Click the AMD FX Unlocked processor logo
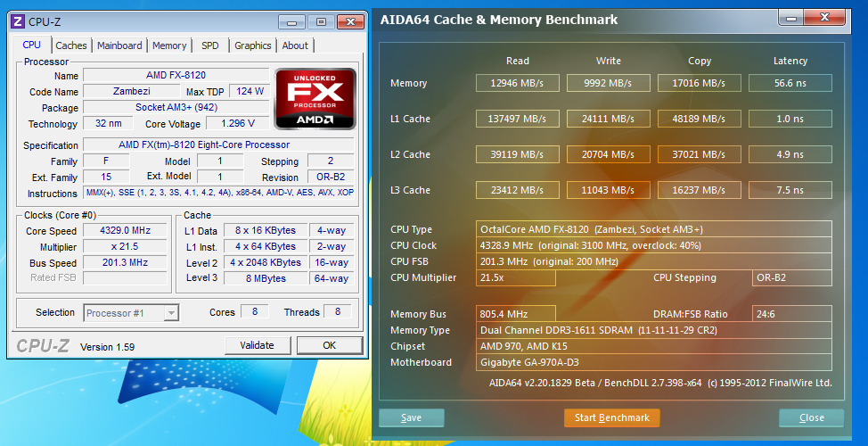The height and width of the screenshot is (446, 868). point(315,99)
